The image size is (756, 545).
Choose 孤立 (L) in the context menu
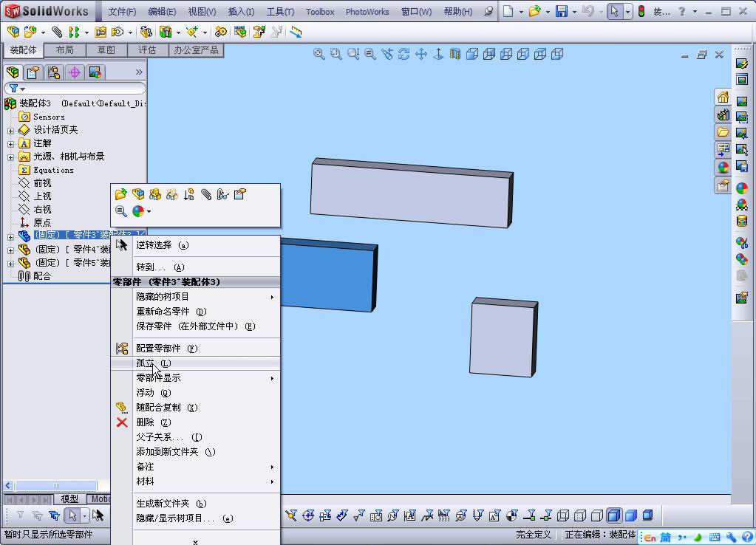pos(195,363)
